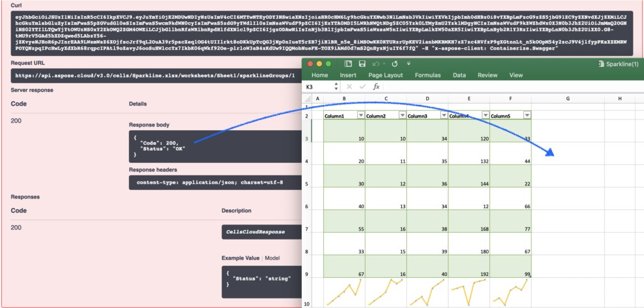Image resolution: width=644 pixels, height=308 pixels.
Task: Click the Example Value link
Action: 241,258
